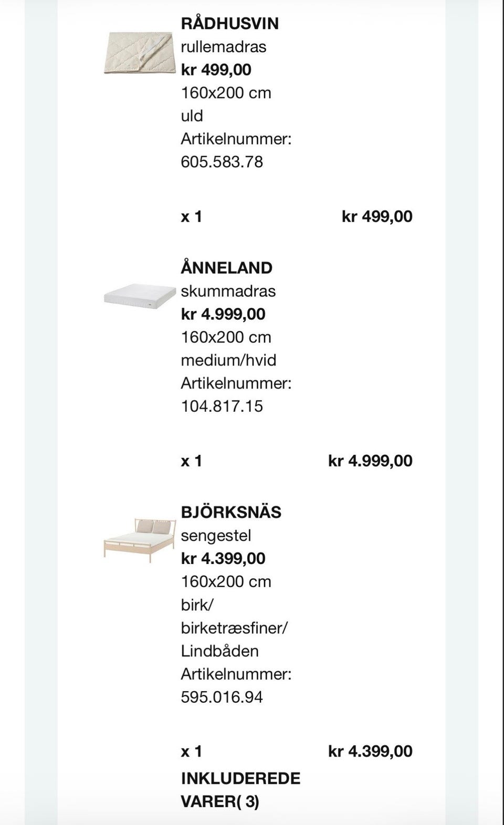Click the 'medium/hvid' variant text
504x825 pixels.
pyautogui.click(x=228, y=360)
